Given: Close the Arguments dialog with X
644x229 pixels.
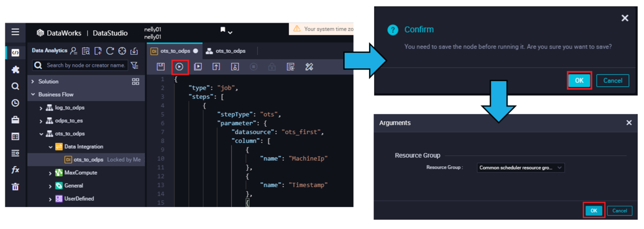Looking at the screenshot, I should coord(629,123).
